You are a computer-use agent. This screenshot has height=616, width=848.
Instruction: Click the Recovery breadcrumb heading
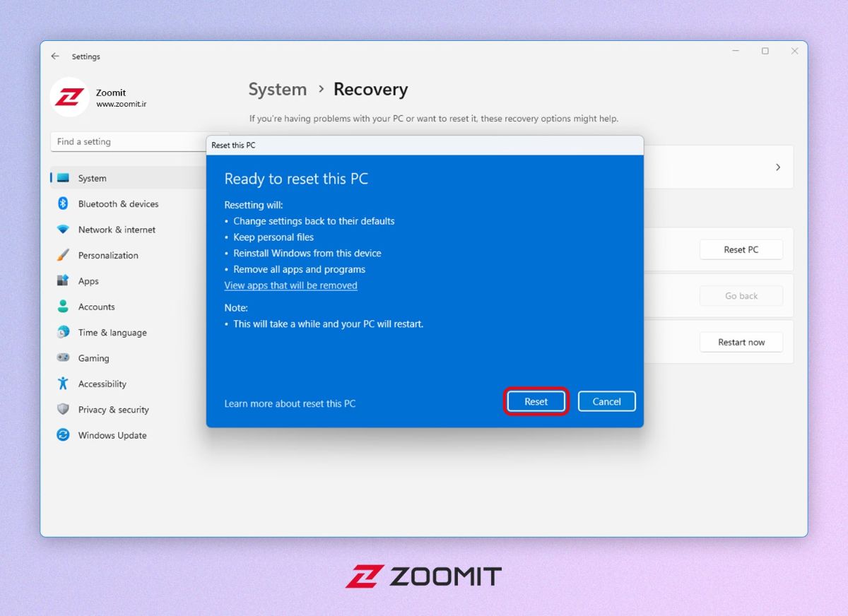pyautogui.click(x=370, y=89)
